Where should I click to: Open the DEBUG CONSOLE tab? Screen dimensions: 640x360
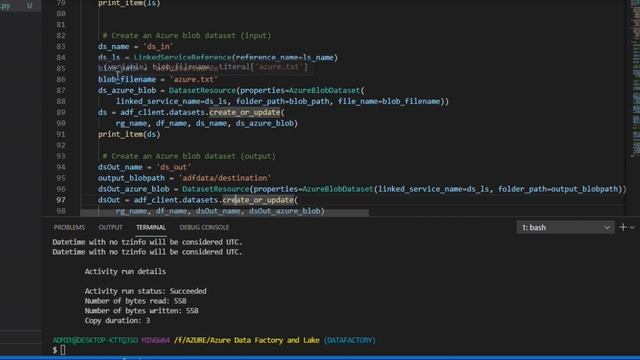204,227
